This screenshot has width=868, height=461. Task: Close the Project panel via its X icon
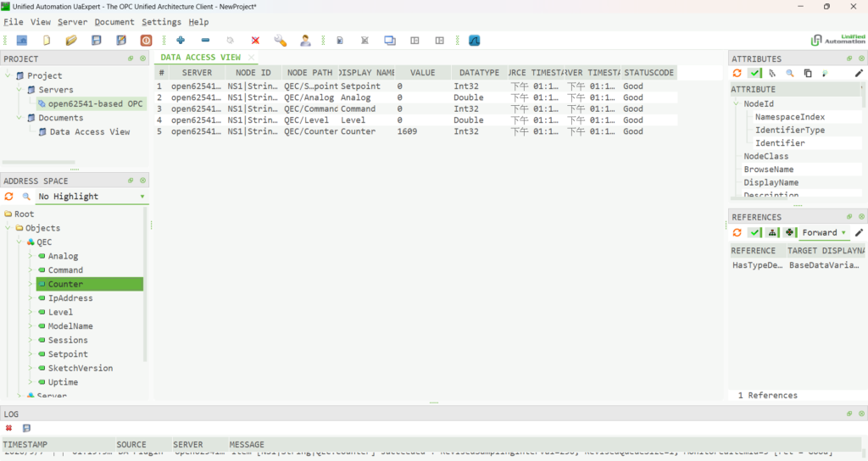142,58
